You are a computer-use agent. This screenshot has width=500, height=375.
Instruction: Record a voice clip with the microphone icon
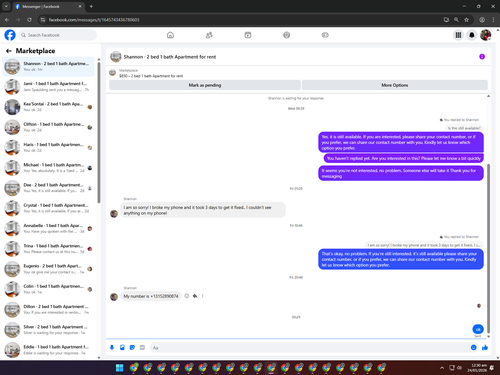[112, 348]
